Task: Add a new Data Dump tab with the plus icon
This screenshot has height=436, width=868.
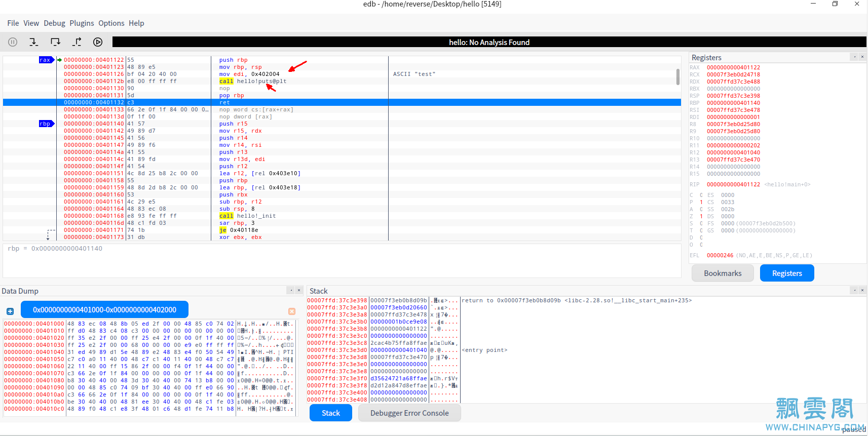Action: coord(10,311)
